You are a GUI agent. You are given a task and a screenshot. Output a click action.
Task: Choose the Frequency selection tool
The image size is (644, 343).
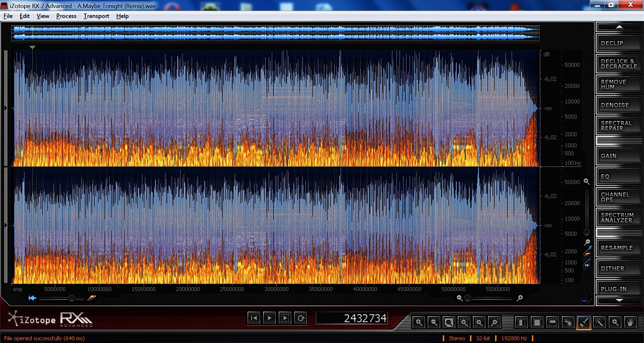point(552,323)
